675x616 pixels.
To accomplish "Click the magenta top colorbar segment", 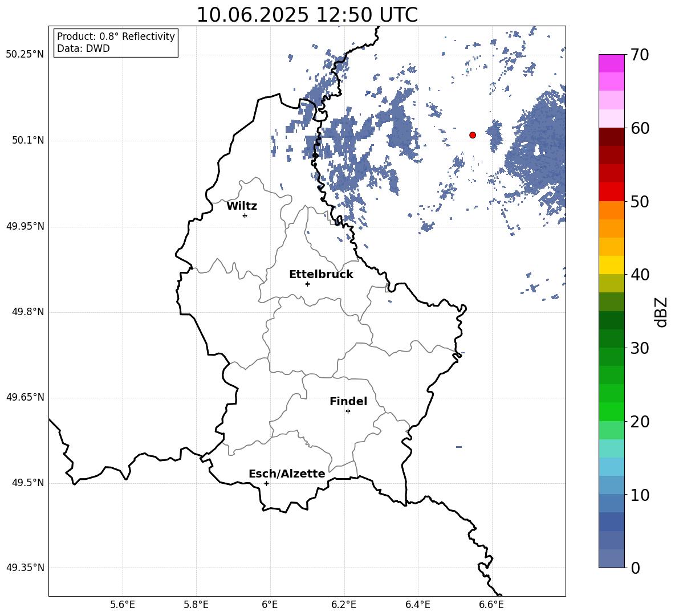I will pos(612,64).
